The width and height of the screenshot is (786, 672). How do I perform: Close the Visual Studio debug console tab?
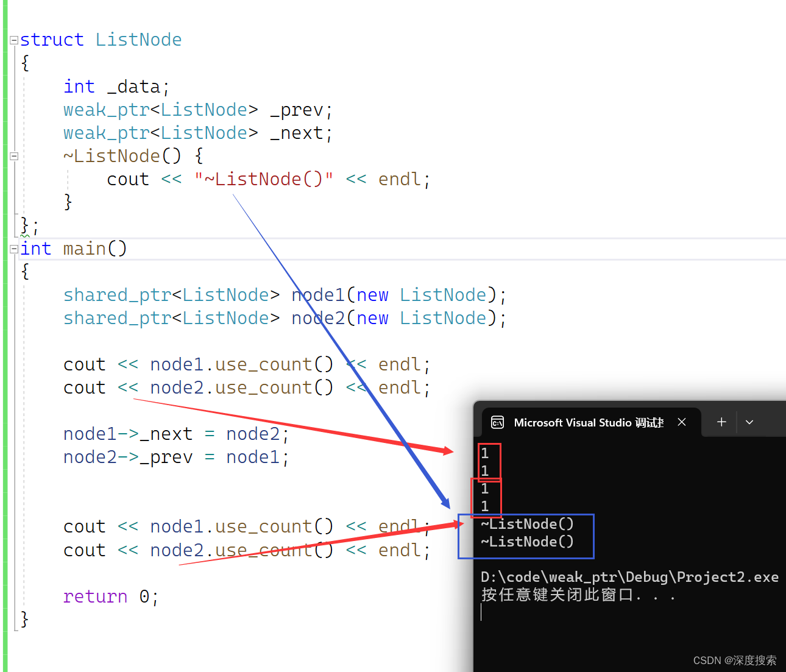(682, 422)
